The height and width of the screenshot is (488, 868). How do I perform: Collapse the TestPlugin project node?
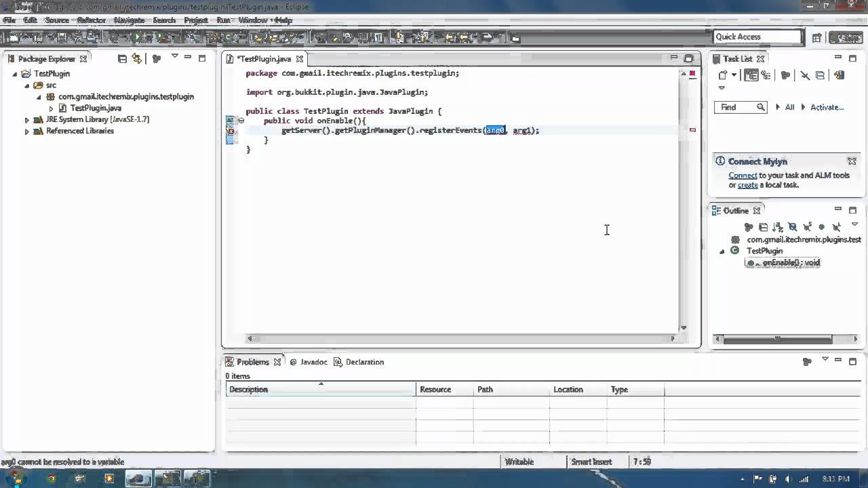[x=15, y=74]
